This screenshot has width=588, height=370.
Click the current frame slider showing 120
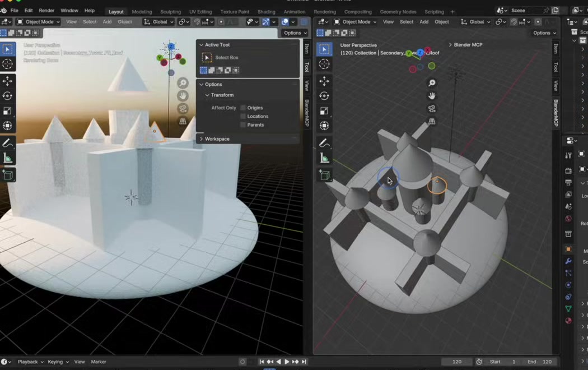(457, 362)
